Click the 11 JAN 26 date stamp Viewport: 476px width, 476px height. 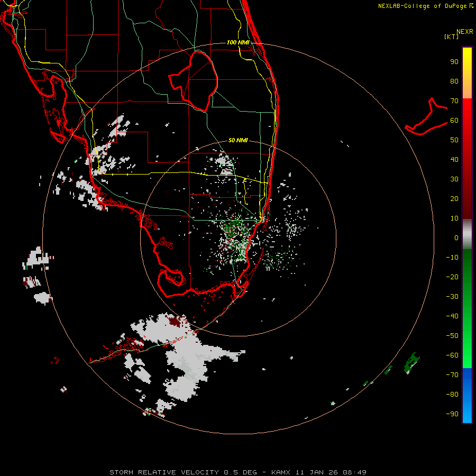click(316, 472)
